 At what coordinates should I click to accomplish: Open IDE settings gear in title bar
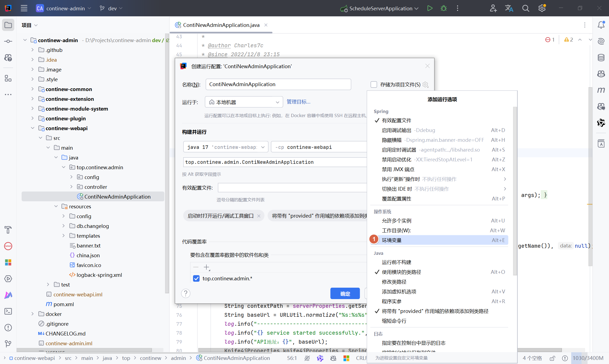click(542, 8)
